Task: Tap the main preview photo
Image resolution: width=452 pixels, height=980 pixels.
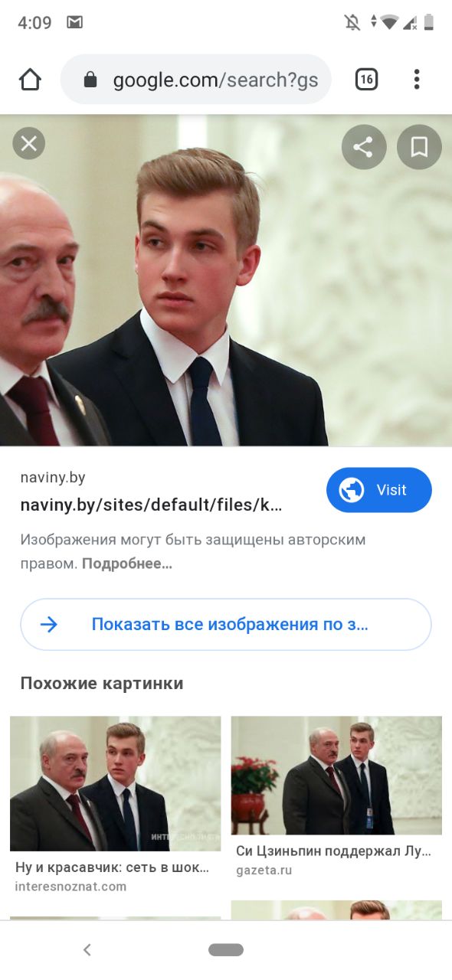Action: tap(226, 280)
